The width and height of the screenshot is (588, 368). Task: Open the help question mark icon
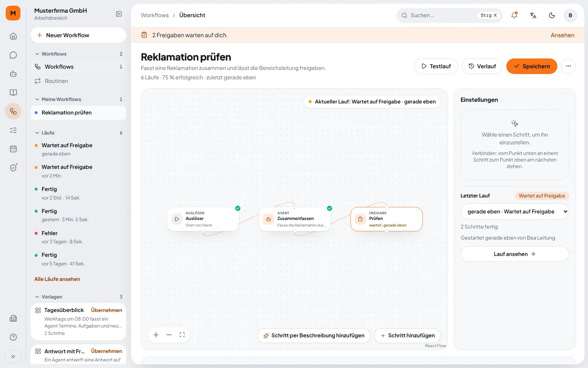pos(13,337)
